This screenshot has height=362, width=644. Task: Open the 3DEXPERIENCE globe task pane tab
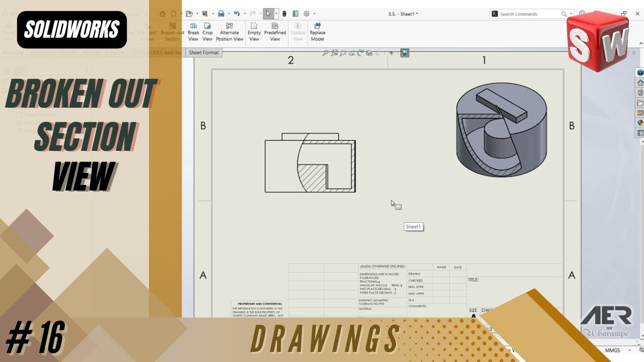coord(640,72)
